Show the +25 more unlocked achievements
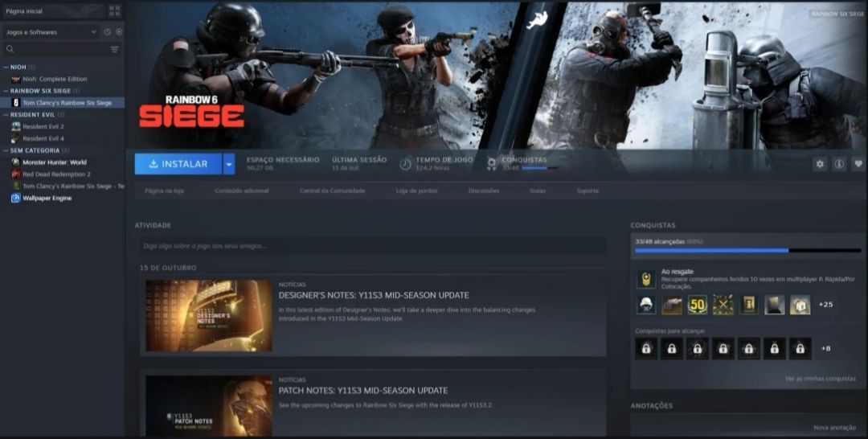This screenshot has width=868, height=439. click(x=825, y=305)
